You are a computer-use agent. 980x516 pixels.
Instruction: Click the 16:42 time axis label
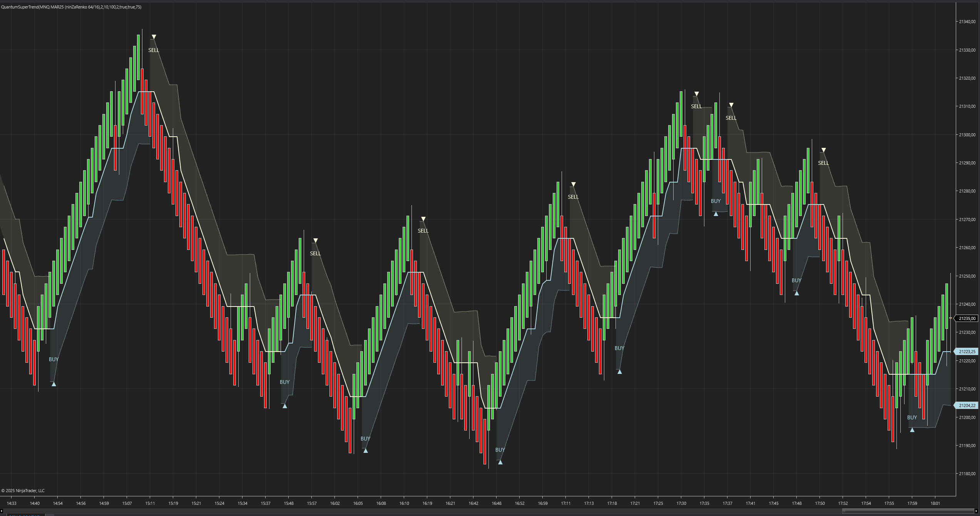[473, 503]
